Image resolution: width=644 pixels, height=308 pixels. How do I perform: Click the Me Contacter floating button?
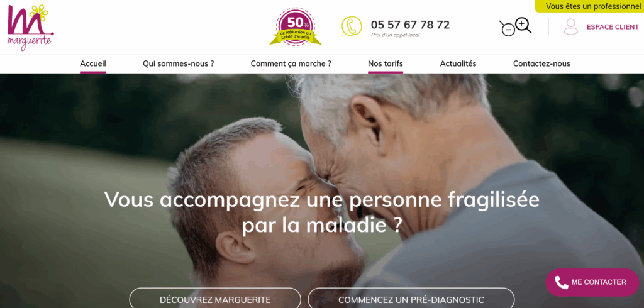[592, 282]
